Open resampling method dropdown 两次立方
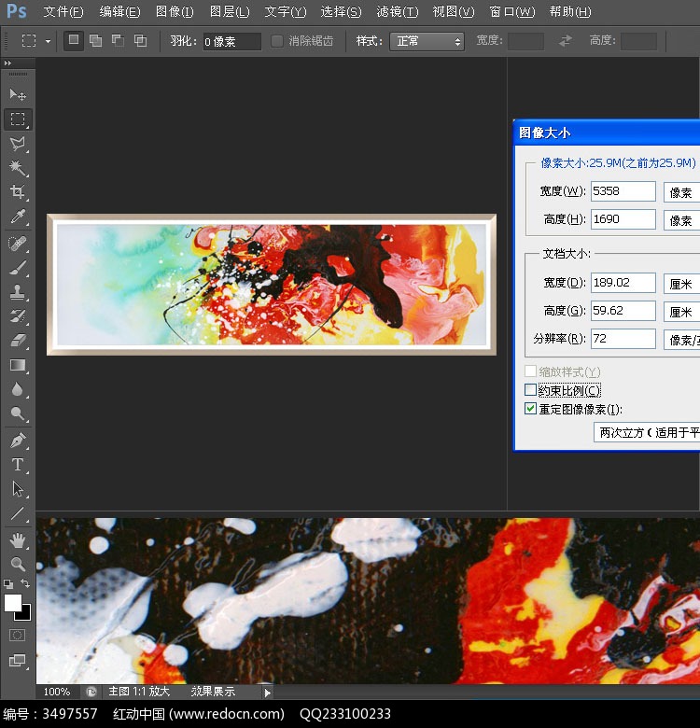This screenshot has width=700, height=728. pos(647,433)
